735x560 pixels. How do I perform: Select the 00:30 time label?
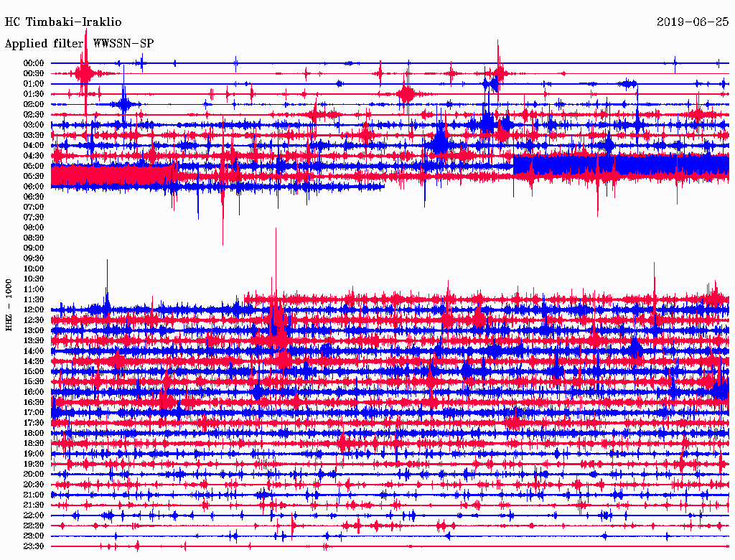click(x=34, y=74)
